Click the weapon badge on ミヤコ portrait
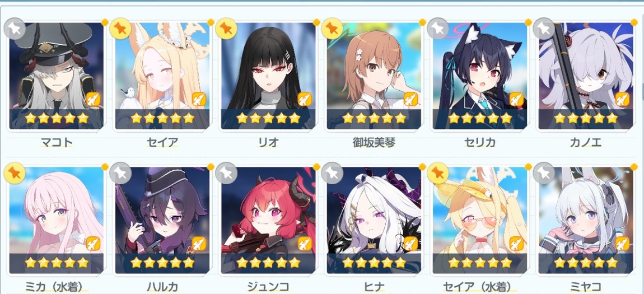The image size is (644, 294). click(x=622, y=244)
